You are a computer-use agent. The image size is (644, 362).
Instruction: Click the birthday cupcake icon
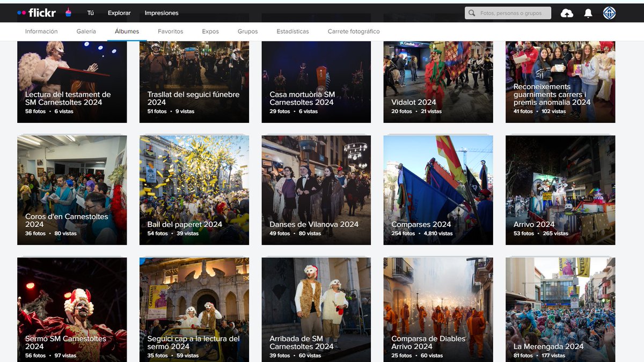pyautogui.click(x=68, y=12)
